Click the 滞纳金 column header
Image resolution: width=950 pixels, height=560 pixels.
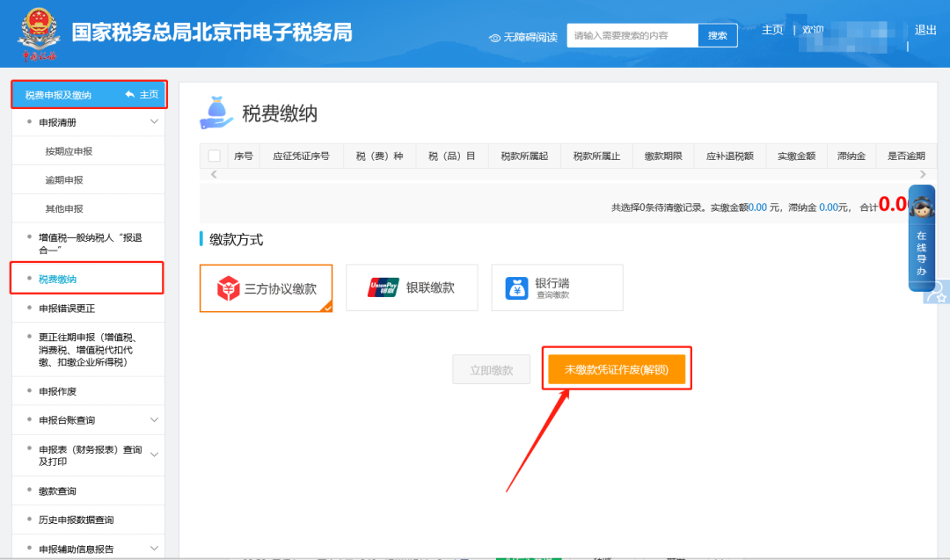[x=851, y=156]
